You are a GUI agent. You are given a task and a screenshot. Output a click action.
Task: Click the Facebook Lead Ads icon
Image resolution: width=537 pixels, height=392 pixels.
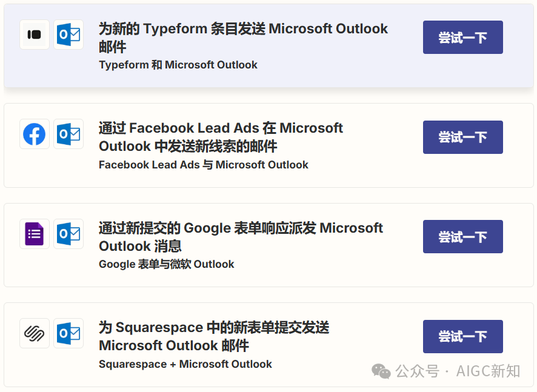35,134
